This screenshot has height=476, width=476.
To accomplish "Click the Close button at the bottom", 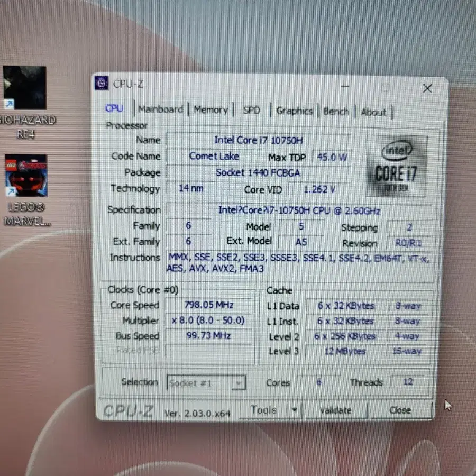I will (x=400, y=410).
